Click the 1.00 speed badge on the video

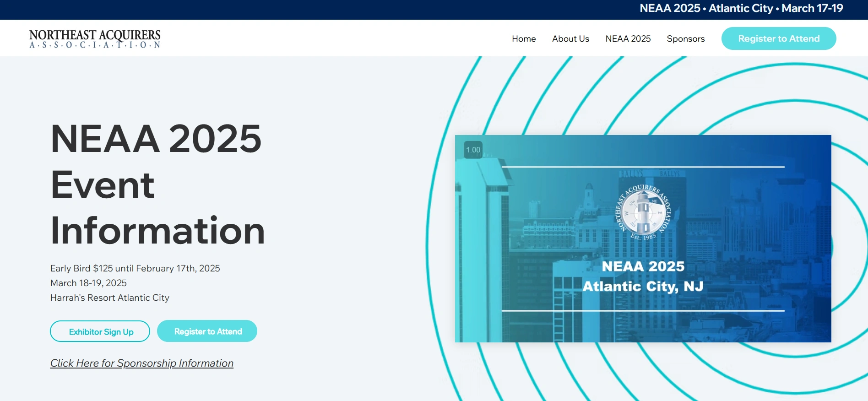tap(473, 150)
